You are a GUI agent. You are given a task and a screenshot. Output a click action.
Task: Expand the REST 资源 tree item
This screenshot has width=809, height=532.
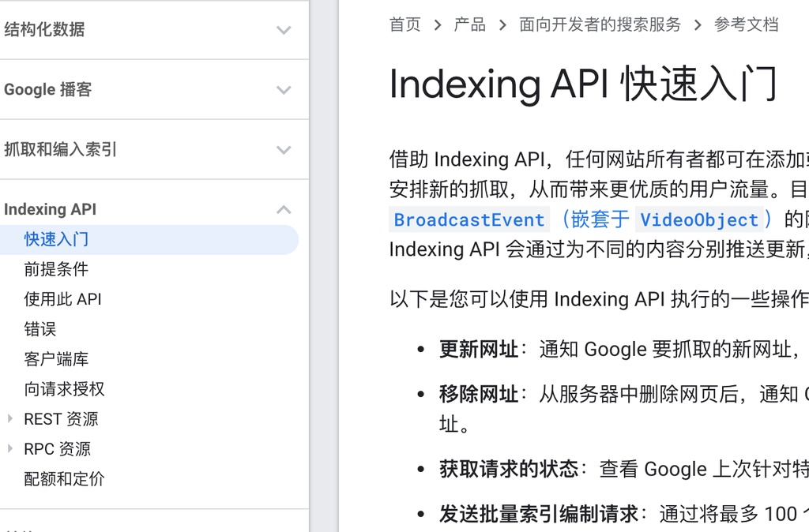click(x=9, y=418)
